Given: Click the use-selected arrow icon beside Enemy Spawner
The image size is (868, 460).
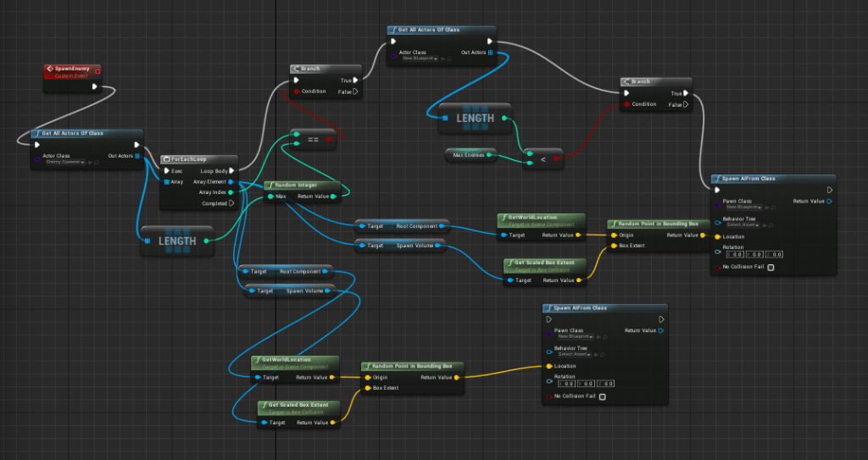Looking at the screenshot, I should click(89, 161).
